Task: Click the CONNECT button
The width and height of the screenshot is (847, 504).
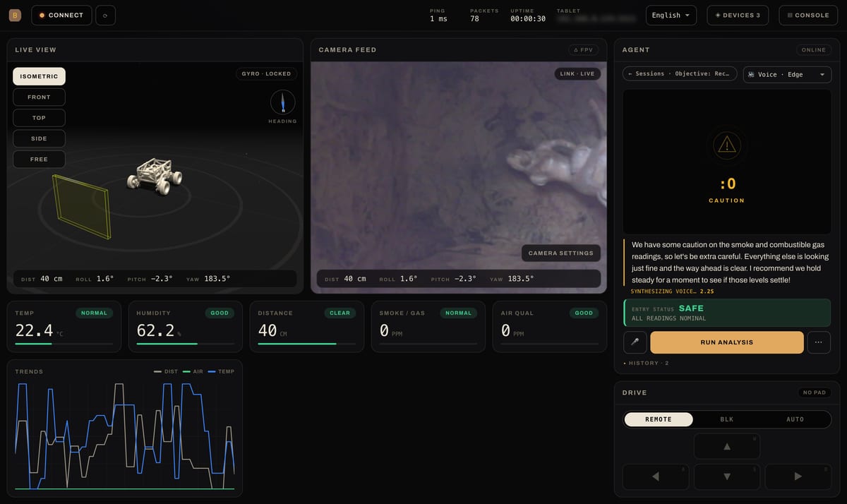Action: click(61, 15)
